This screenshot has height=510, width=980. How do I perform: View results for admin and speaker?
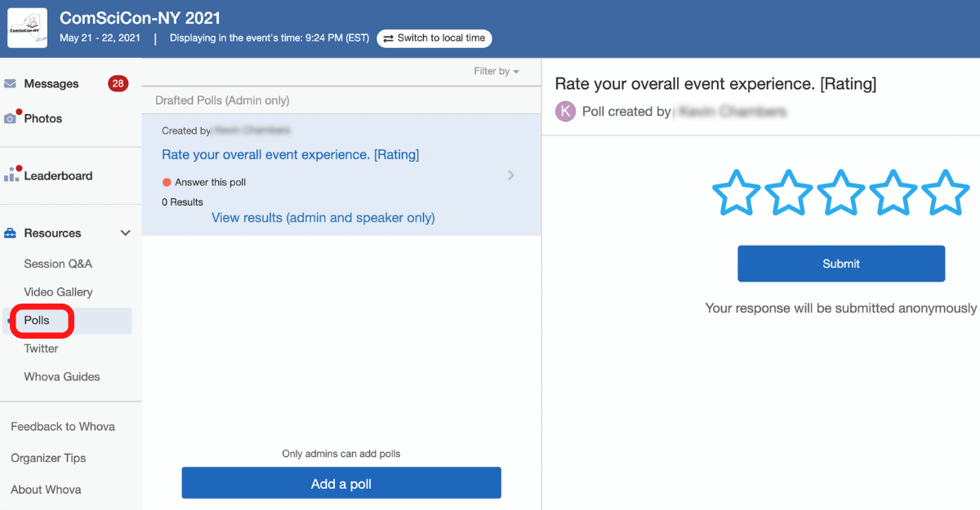tap(323, 218)
